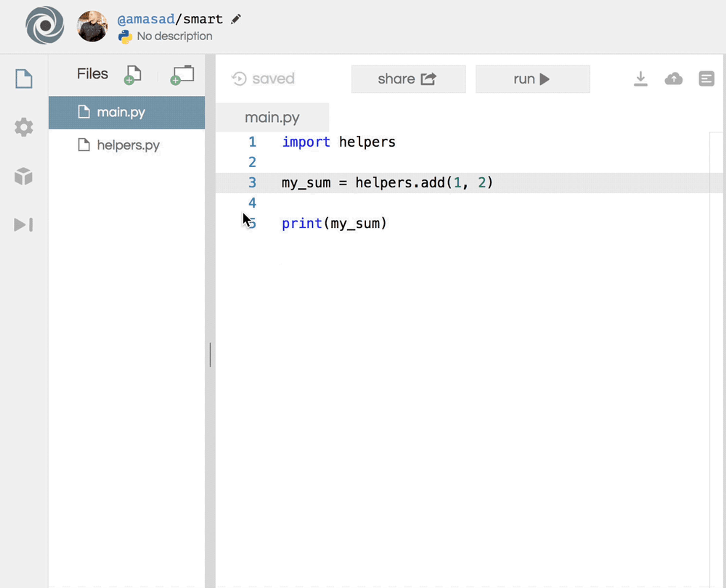The width and height of the screenshot is (726, 588).
Task: Click the pencil edit-name icon
Action: [236, 19]
